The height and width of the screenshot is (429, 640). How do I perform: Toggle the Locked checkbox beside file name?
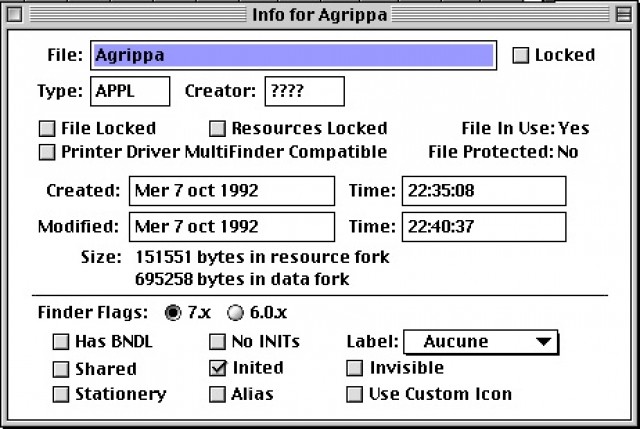pyautogui.click(x=520, y=56)
